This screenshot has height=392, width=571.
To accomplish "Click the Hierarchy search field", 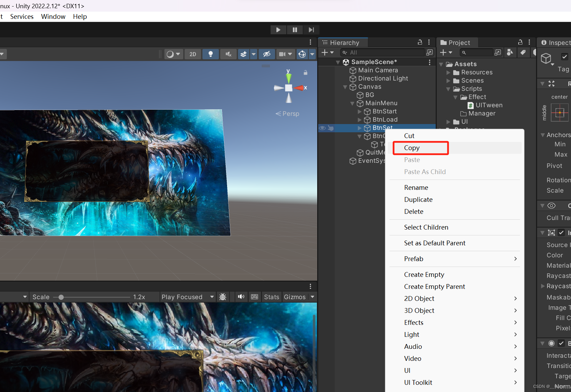I will click(382, 52).
